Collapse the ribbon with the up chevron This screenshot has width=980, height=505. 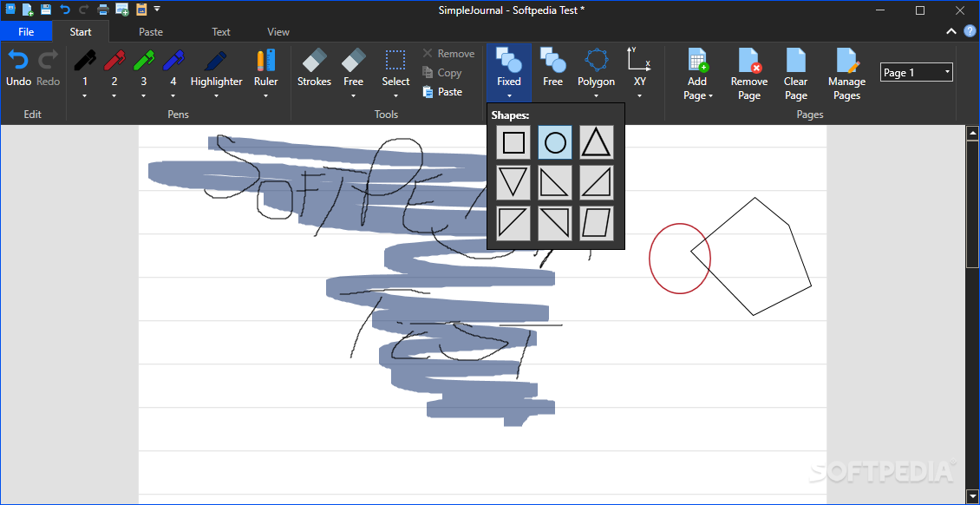coord(951,31)
